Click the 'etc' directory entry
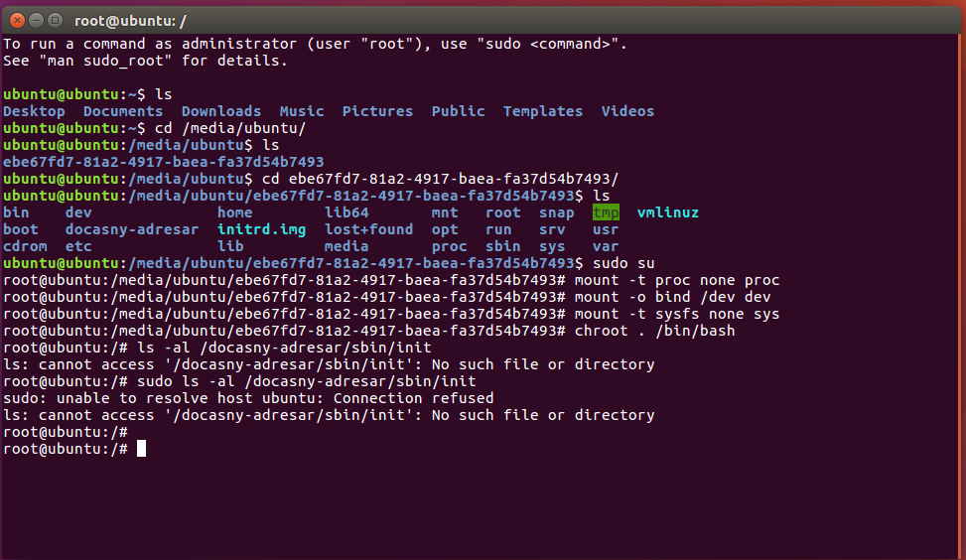 78,246
